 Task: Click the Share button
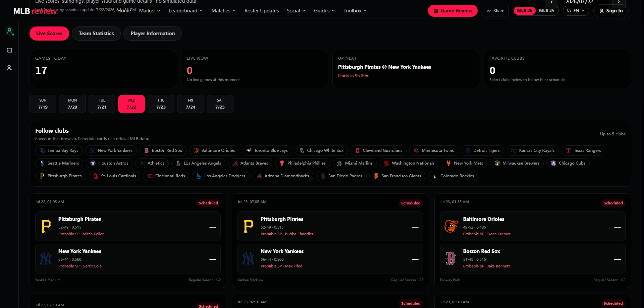[x=495, y=11]
